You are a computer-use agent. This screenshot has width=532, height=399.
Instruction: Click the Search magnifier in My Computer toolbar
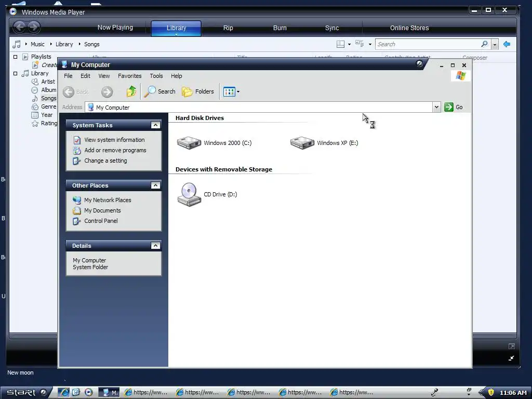(x=150, y=91)
